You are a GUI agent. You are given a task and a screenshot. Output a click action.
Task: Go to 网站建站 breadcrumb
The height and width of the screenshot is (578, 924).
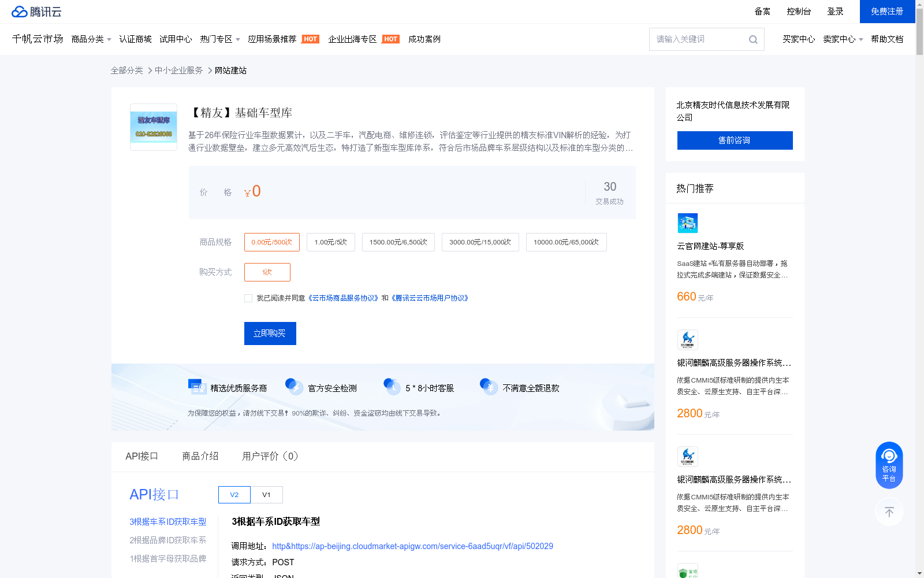click(x=231, y=71)
